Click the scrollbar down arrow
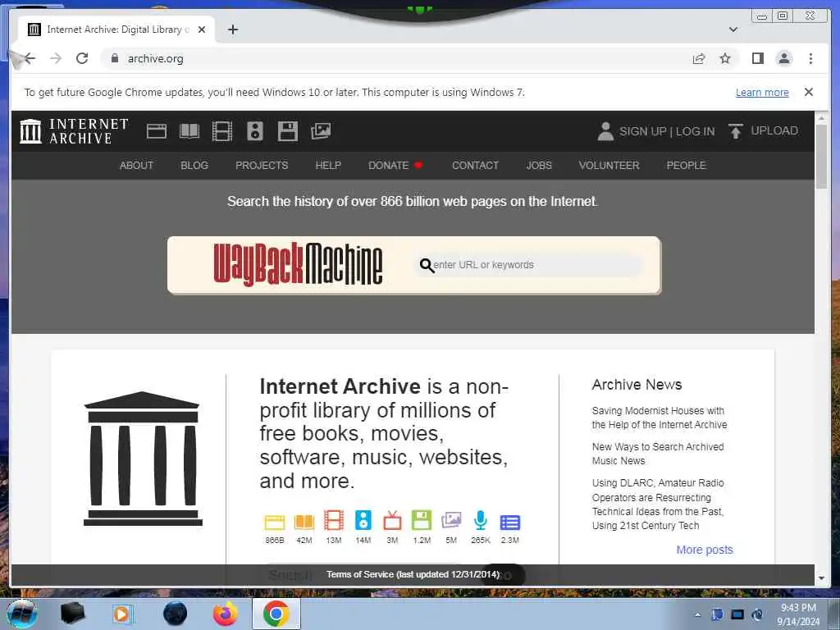 point(822,578)
